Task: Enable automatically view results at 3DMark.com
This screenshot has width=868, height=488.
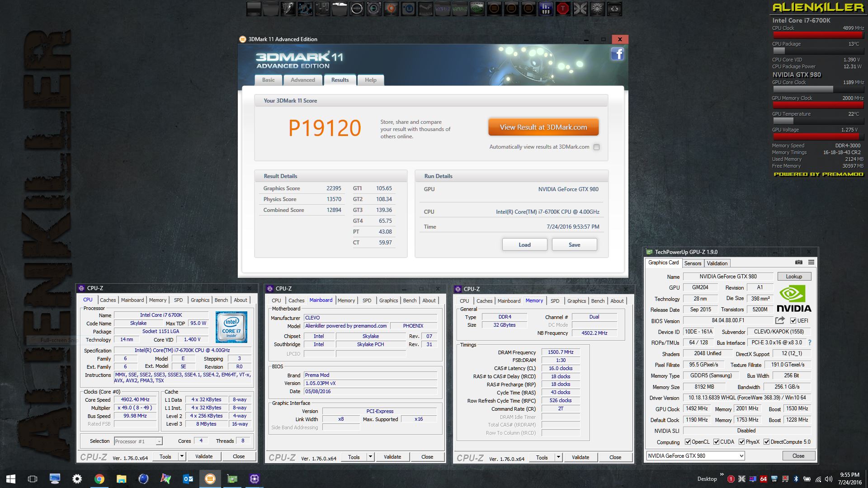Action: click(597, 147)
